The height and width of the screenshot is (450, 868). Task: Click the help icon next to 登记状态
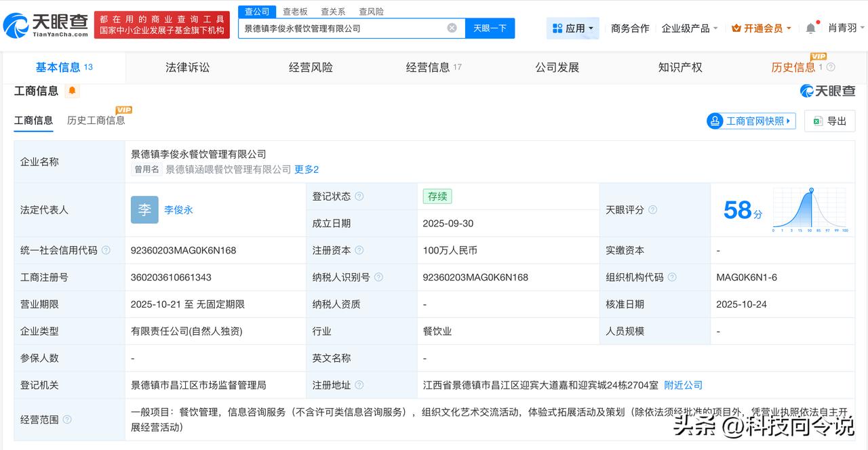[x=359, y=196]
